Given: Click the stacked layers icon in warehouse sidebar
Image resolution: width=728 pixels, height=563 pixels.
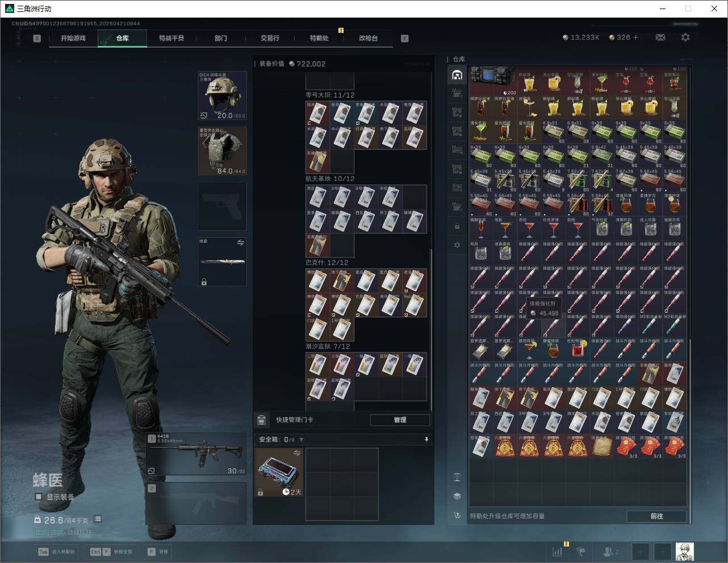Looking at the screenshot, I should [457, 496].
